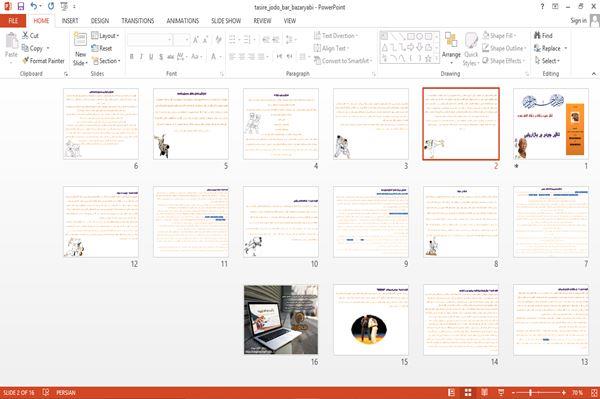Click the Redo icon in title bar
Image resolution: width=600 pixels, height=399 pixels.
51,6
